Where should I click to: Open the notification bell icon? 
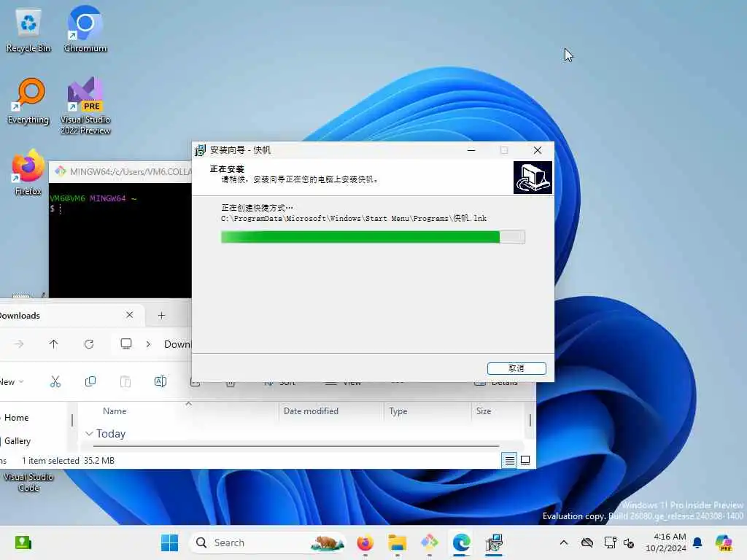pyautogui.click(x=698, y=542)
